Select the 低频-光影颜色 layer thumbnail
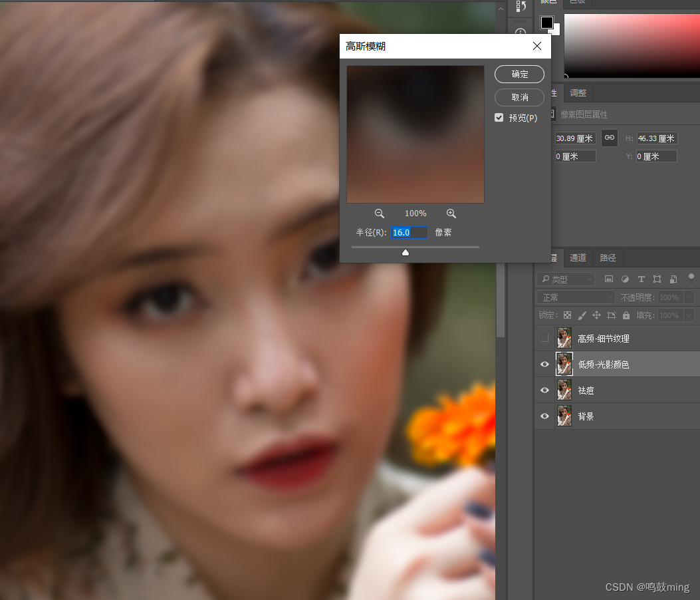The width and height of the screenshot is (700, 600). coord(564,364)
